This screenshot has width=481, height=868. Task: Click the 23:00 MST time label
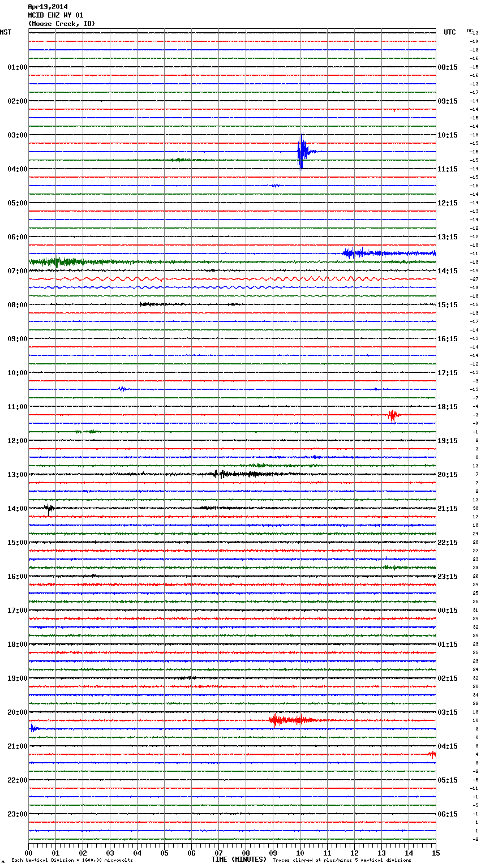click(x=18, y=814)
